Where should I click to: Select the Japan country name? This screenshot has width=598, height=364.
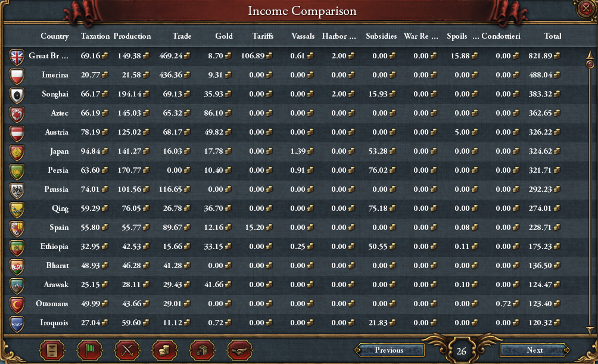pyautogui.click(x=59, y=151)
